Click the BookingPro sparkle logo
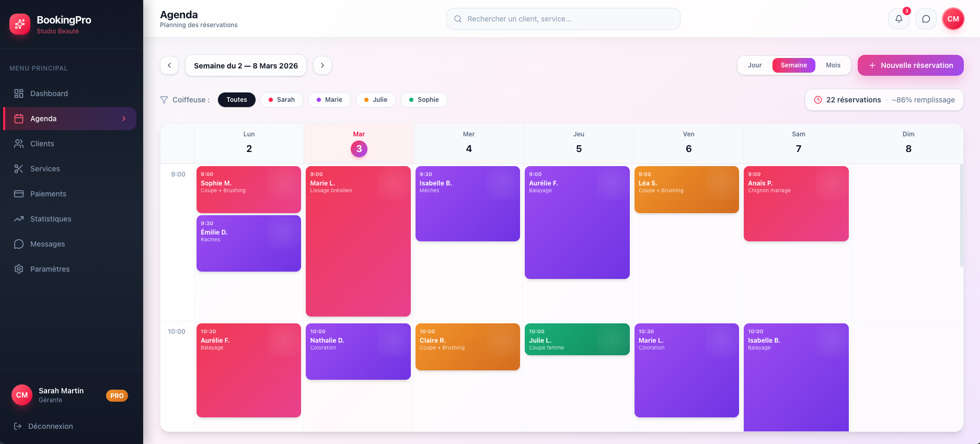This screenshot has width=980, height=444. 20,24
